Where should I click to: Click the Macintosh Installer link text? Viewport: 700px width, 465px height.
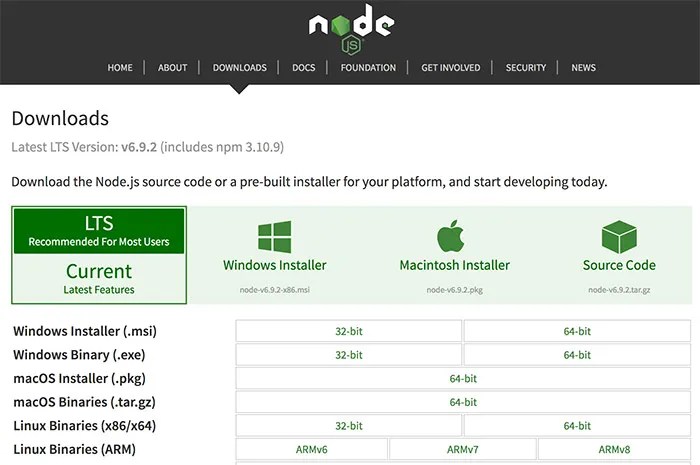(454, 265)
